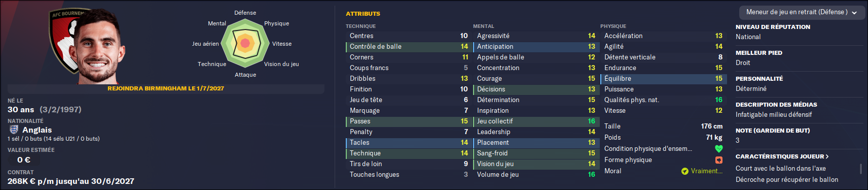Screen dimensions: 868x190
Task: Click the attribute radar polygon chart
Action: (245, 44)
